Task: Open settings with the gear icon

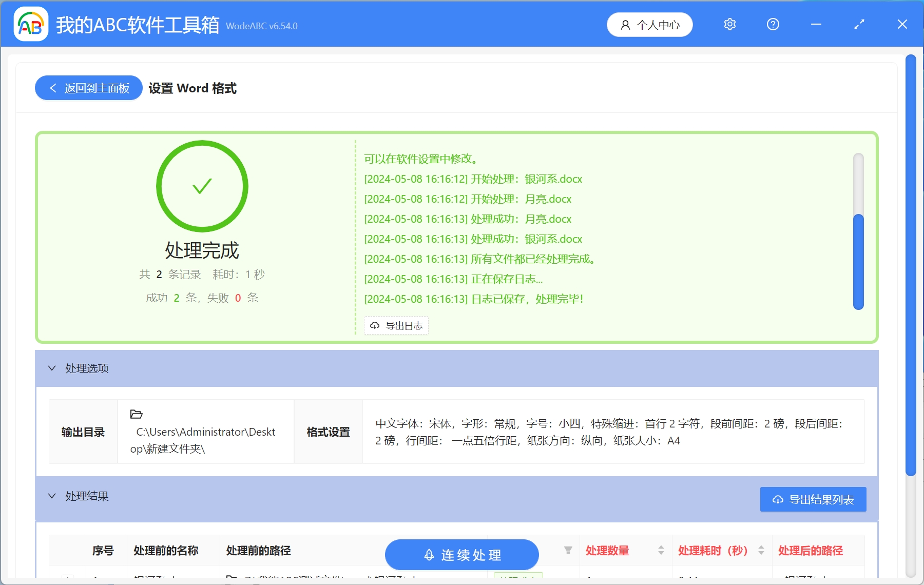Action: [729, 24]
